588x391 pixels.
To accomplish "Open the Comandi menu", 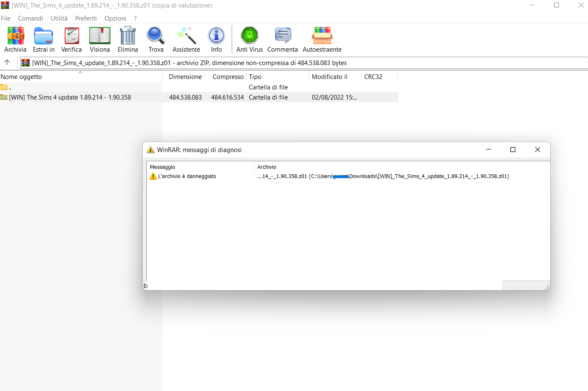I will pos(31,18).
